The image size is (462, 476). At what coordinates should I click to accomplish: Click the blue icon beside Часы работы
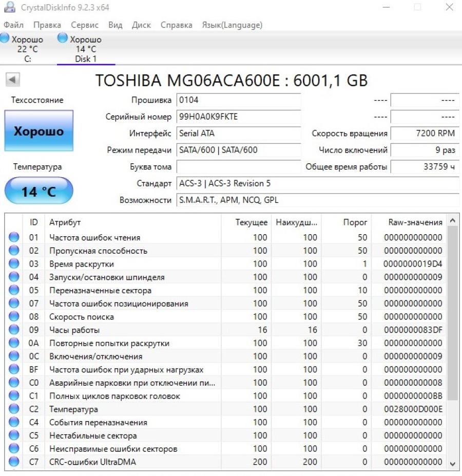[15, 330]
